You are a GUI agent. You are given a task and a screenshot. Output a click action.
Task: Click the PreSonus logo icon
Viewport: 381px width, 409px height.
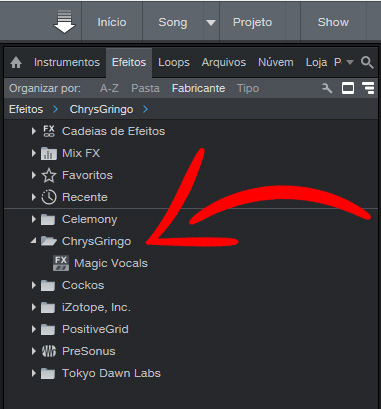click(x=49, y=351)
